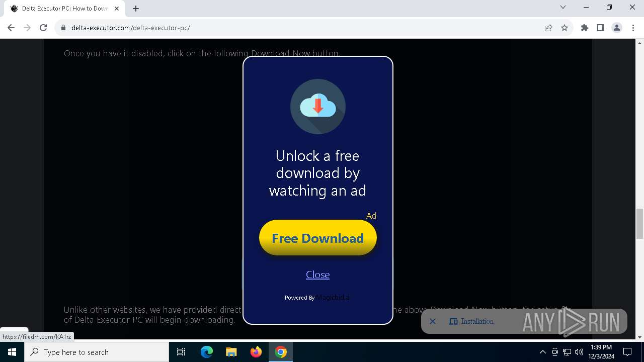Dismiss the Installation notification with X
The image size is (644, 362).
pyautogui.click(x=432, y=321)
